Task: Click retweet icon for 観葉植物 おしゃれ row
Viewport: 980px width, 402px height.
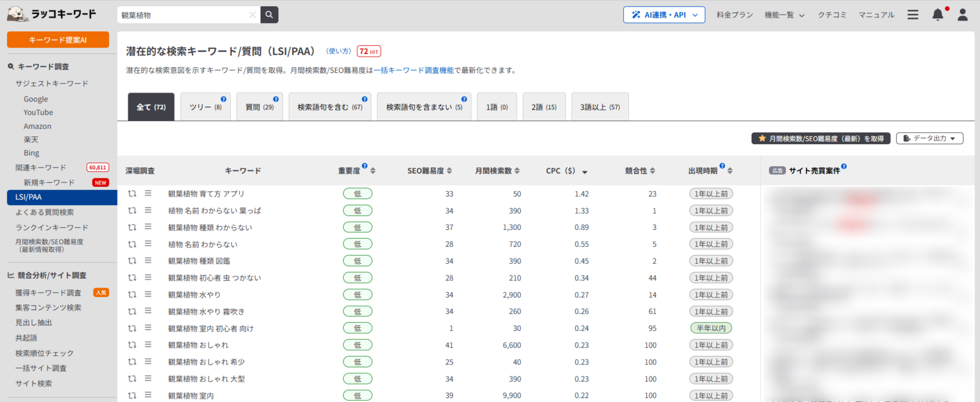Action: [132, 345]
